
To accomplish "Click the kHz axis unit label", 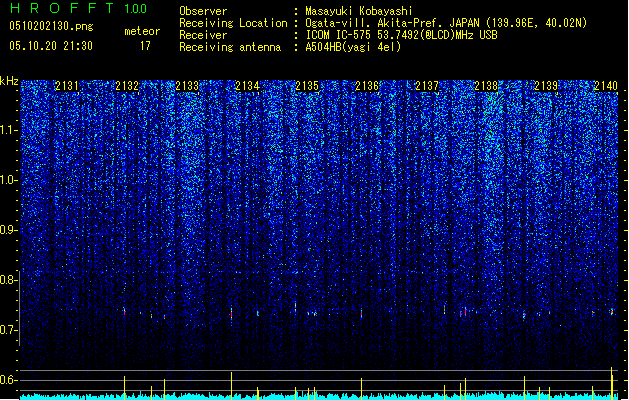I will click(9, 81).
